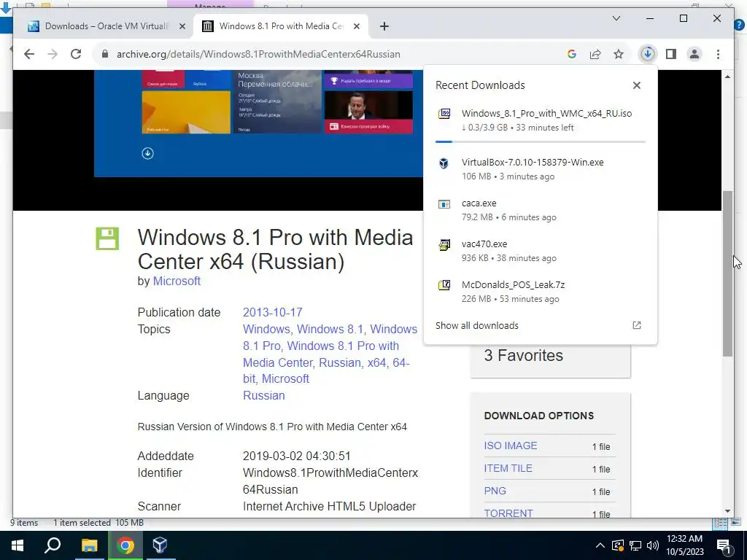Screen dimensions: 747x560
Task: Open caca.exe from recent downloads
Action: pyautogui.click(x=541, y=210)
